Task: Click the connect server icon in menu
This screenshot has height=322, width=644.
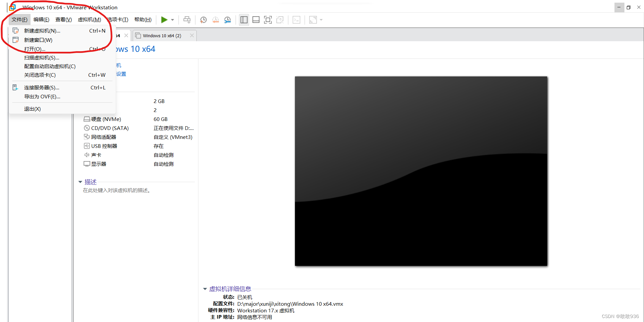Action: pos(15,87)
